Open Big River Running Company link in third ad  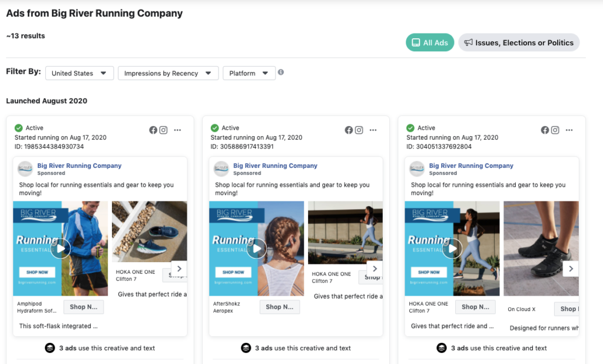point(471,166)
